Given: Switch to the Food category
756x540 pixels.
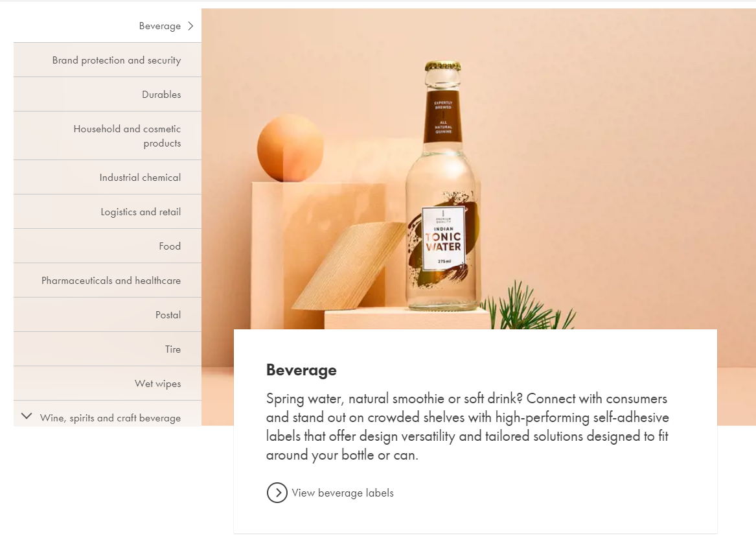Looking at the screenshot, I should tap(108, 246).
